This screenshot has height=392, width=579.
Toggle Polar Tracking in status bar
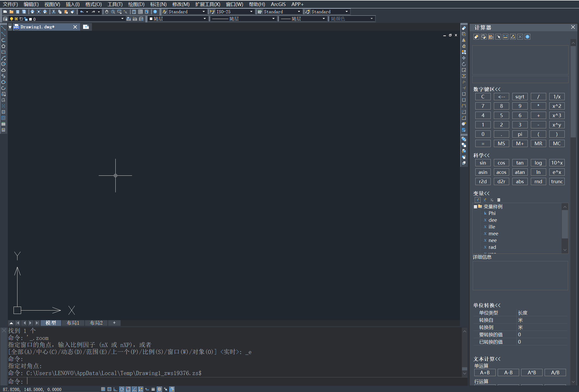122,389
